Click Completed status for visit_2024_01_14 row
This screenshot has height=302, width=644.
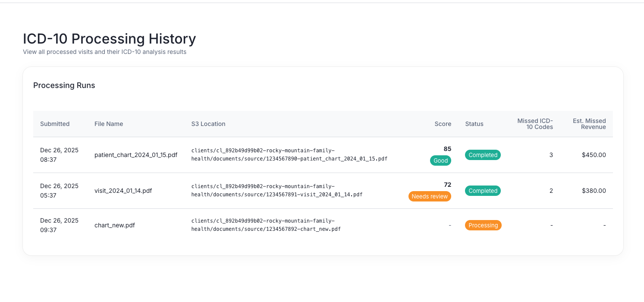pos(483,191)
